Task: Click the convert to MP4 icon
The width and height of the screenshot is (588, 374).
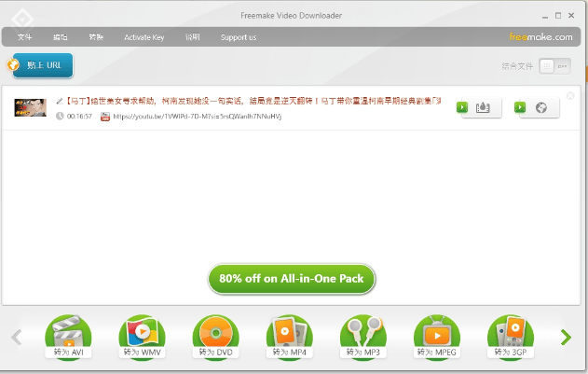Action: 289,337
